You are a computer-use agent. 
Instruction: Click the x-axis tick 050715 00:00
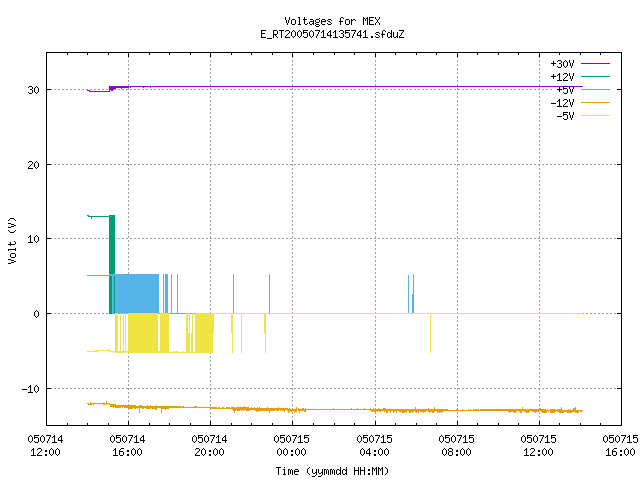(x=291, y=446)
